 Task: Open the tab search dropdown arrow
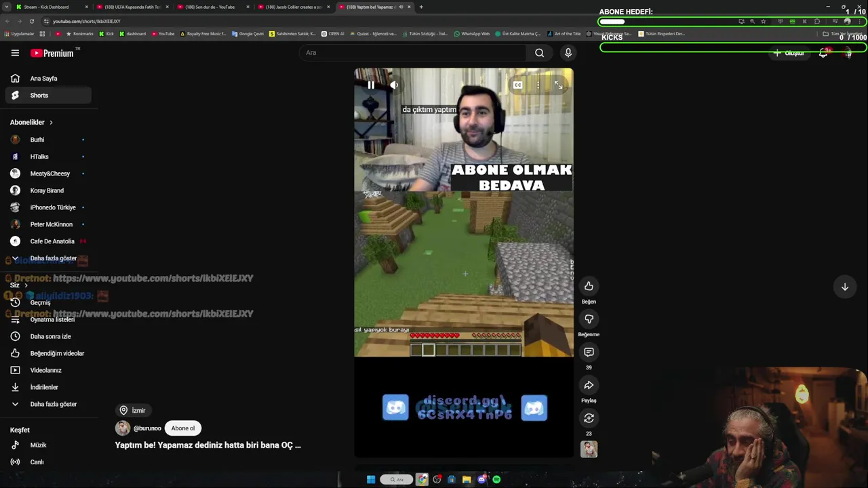click(x=6, y=7)
